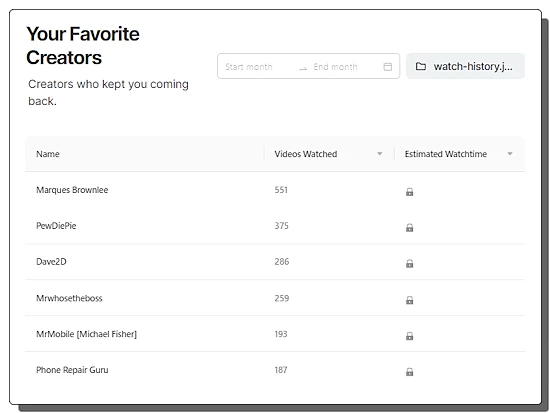The image size is (550, 413).
Task: Click the lock icon in Dave2D row
Action: click(x=409, y=263)
